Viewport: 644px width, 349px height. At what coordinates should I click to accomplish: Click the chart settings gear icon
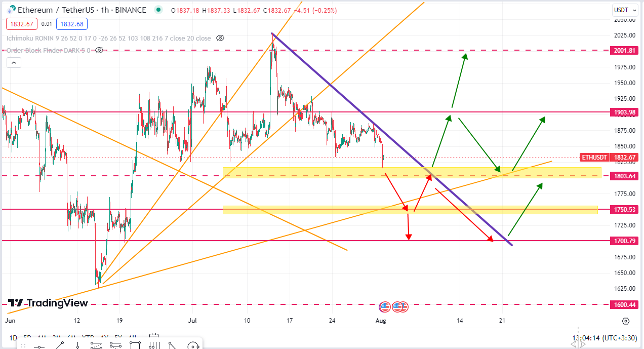(626, 321)
